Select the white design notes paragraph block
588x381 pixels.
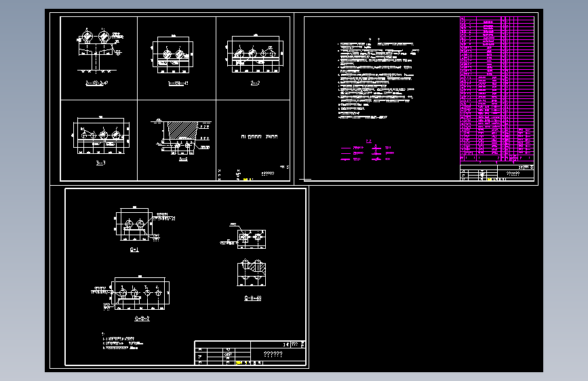click(x=378, y=80)
